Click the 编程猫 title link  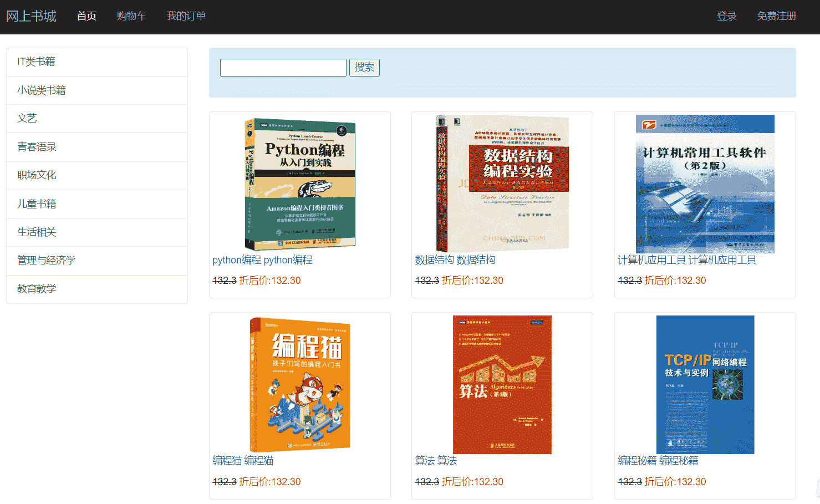(x=243, y=461)
